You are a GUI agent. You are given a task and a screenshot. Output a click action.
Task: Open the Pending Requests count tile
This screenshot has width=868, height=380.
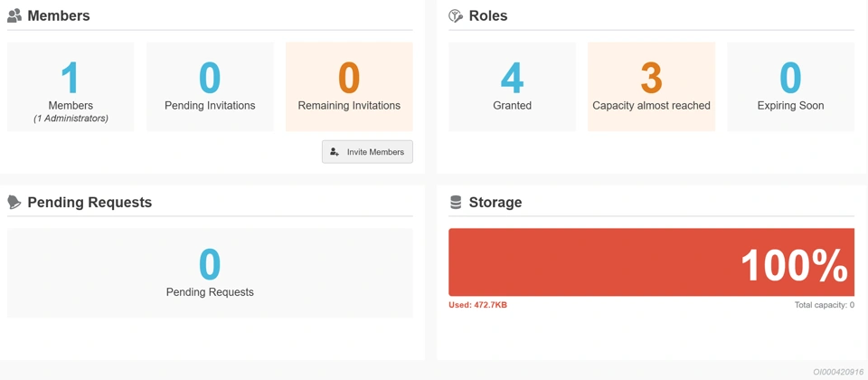click(210, 272)
